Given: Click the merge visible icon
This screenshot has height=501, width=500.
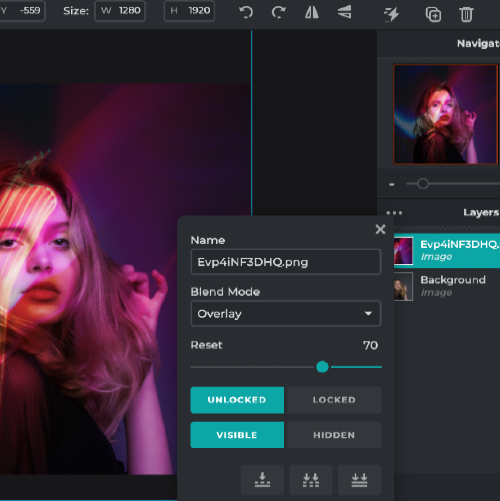Looking at the screenshot, I should 311,480.
